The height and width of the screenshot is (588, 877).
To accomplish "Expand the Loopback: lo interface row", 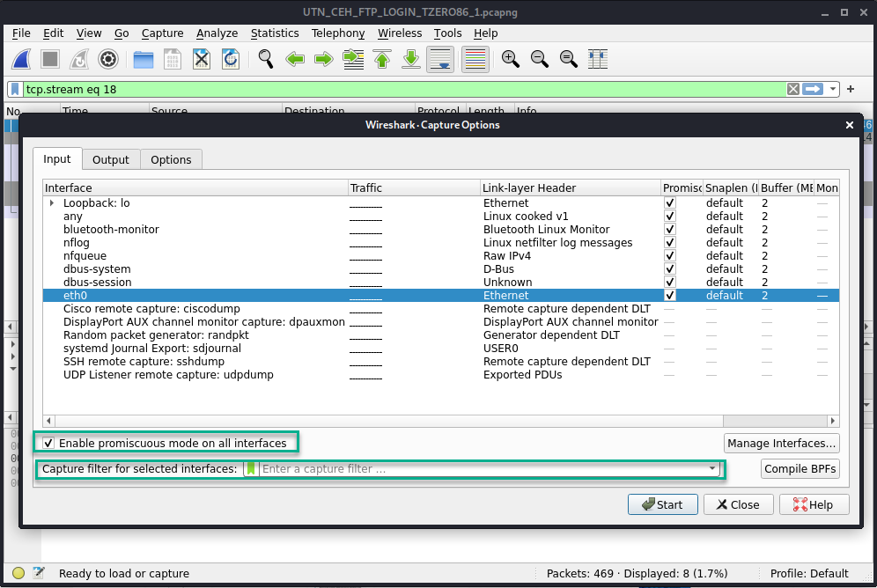I will [x=51, y=202].
